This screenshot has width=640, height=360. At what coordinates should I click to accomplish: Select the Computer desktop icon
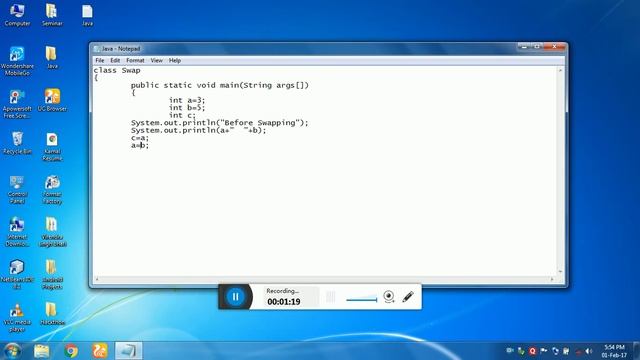pyautogui.click(x=17, y=15)
